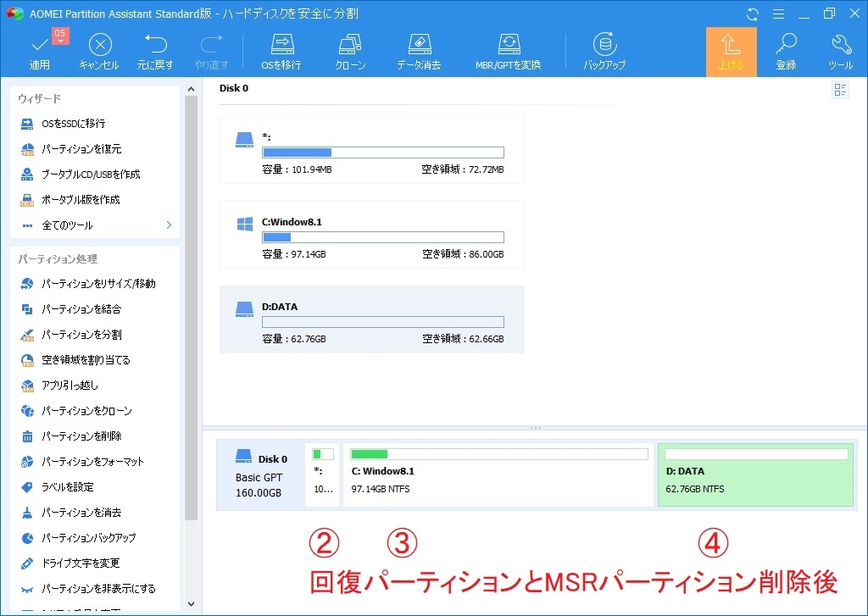Toggle the disk list view mode icon
Viewport: 868px width, 616px height.
pyautogui.click(x=840, y=90)
